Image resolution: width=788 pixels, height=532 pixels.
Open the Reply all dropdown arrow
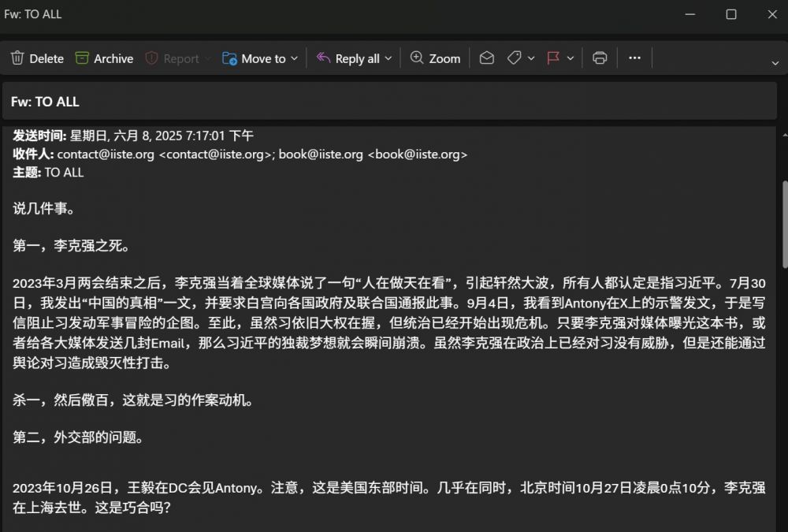tap(388, 58)
